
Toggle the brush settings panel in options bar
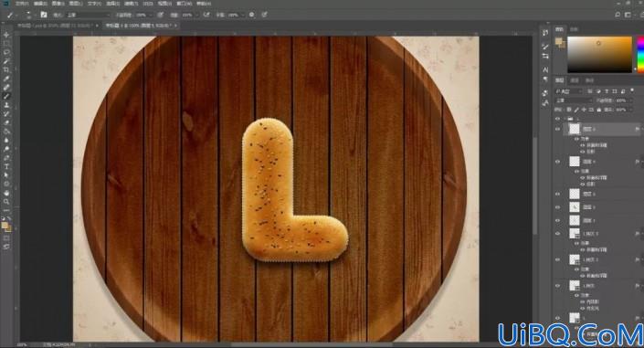44,15
